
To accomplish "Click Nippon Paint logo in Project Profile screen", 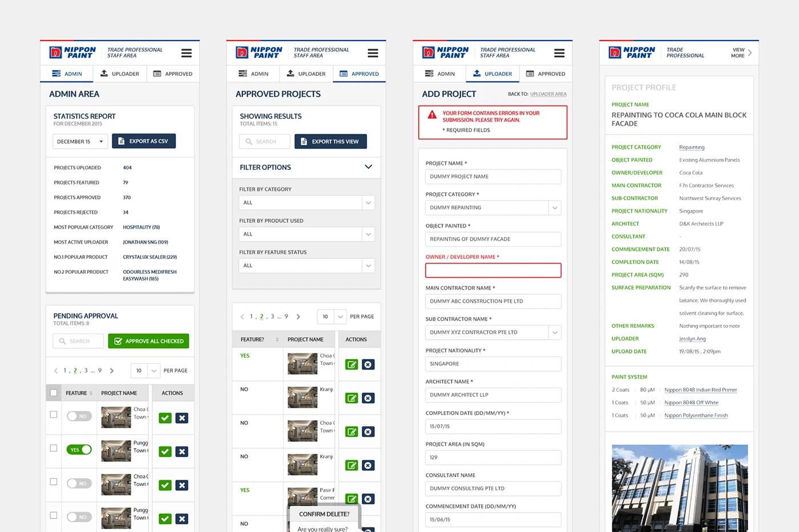I will 632,52.
